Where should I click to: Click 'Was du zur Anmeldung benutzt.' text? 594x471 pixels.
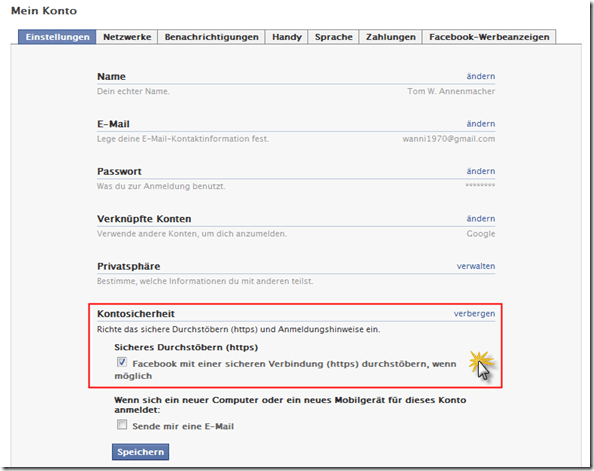pos(161,186)
